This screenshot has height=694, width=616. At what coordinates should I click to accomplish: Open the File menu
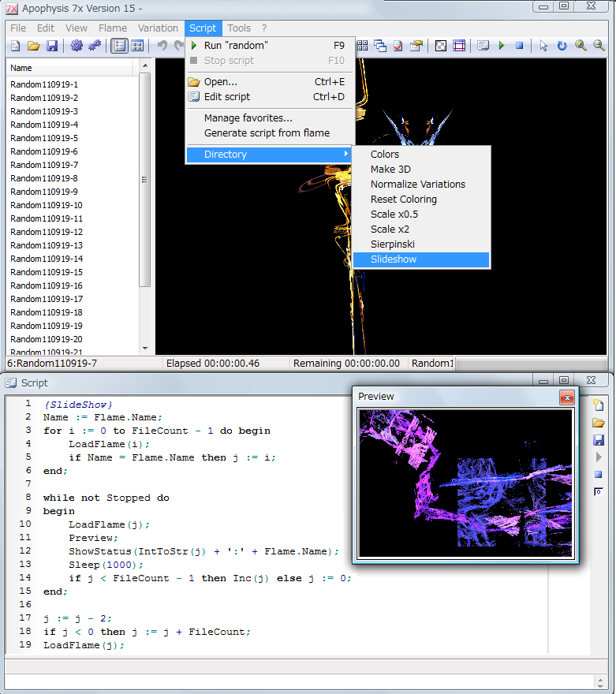18,28
